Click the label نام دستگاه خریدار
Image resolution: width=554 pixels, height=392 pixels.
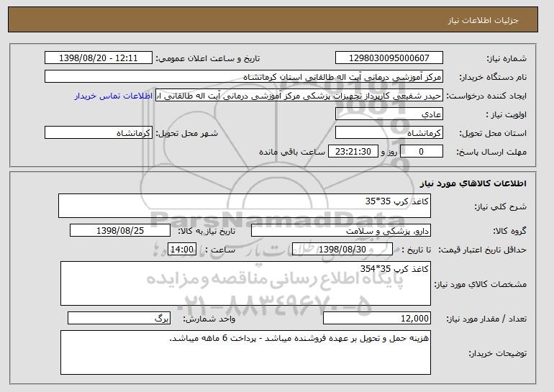coord(493,77)
